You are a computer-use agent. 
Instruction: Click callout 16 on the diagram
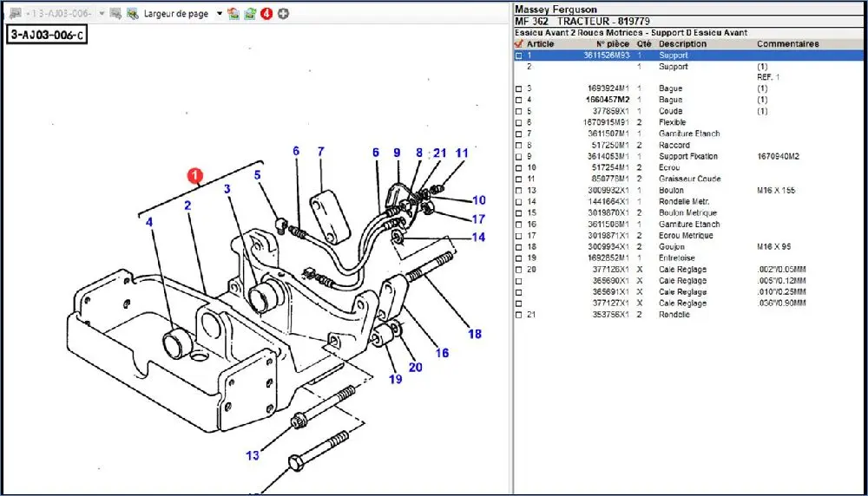442,353
